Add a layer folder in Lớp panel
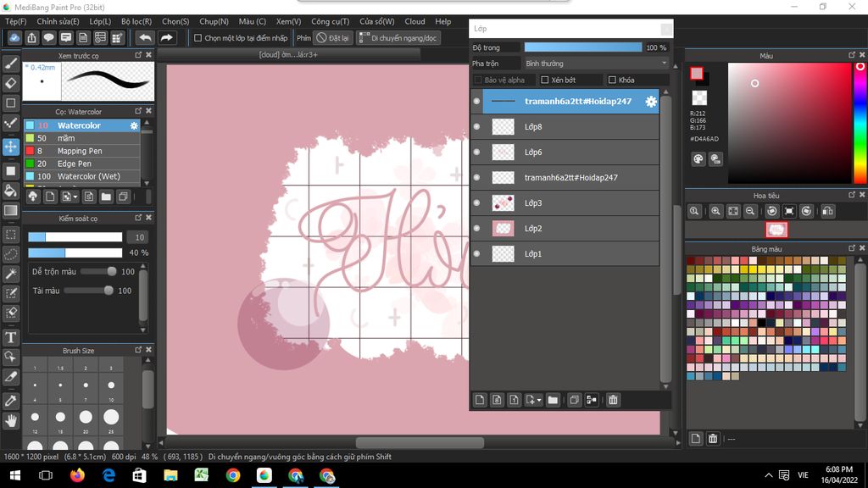868x488 pixels. click(x=553, y=400)
